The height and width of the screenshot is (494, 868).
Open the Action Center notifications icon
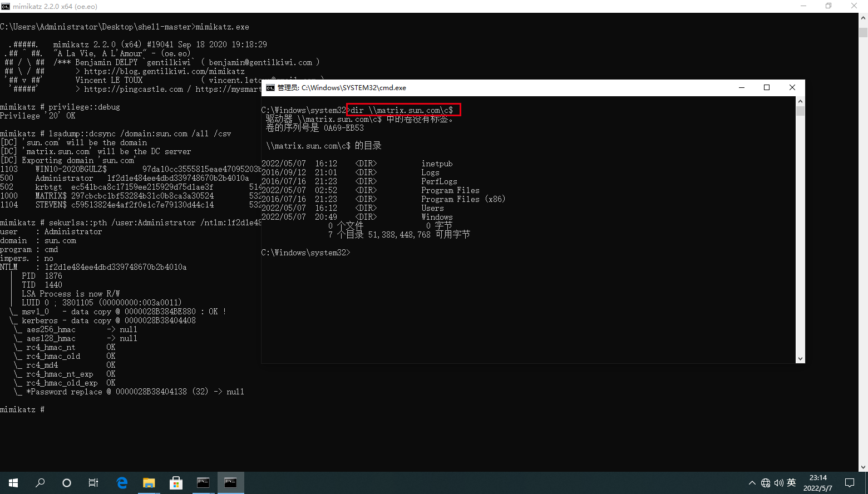[850, 483]
